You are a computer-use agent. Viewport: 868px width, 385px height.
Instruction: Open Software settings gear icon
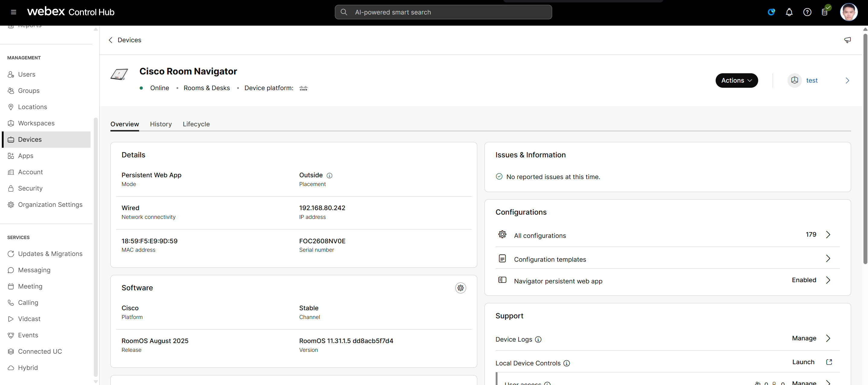[x=460, y=288]
